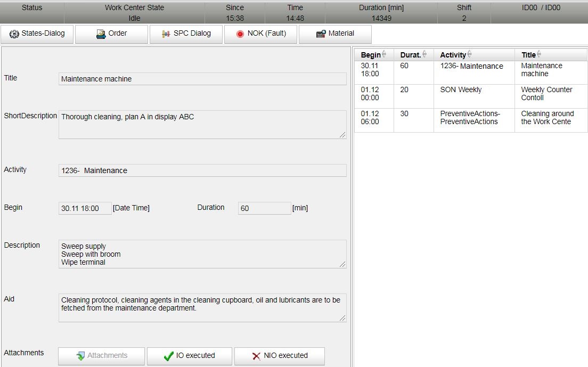Click the 'Cleaning around the Work Cente' title cell

coord(551,120)
